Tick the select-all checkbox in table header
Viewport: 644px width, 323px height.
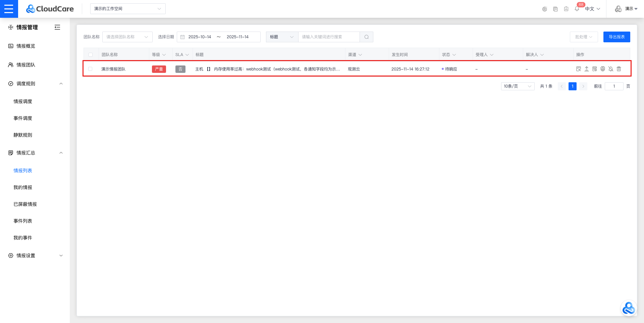click(91, 55)
